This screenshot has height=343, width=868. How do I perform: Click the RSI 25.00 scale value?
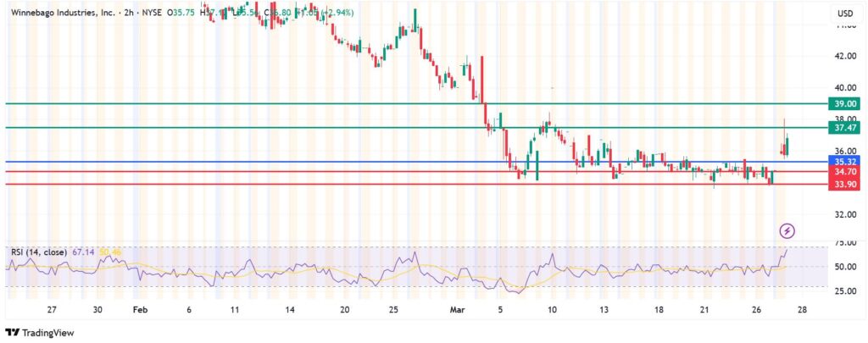point(843,290)
